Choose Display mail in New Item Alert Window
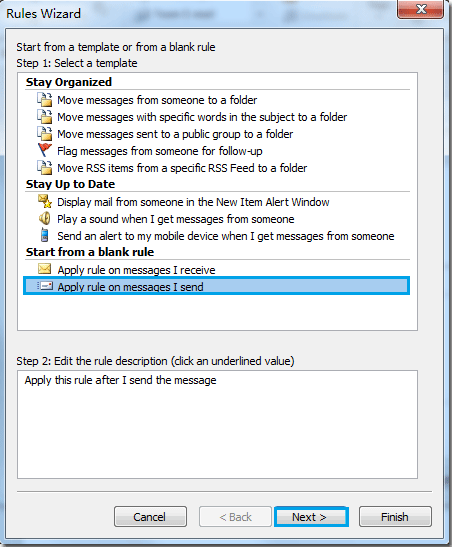This screenshot has width=452, height=547. pyautogui.click(x=193, y=202)
